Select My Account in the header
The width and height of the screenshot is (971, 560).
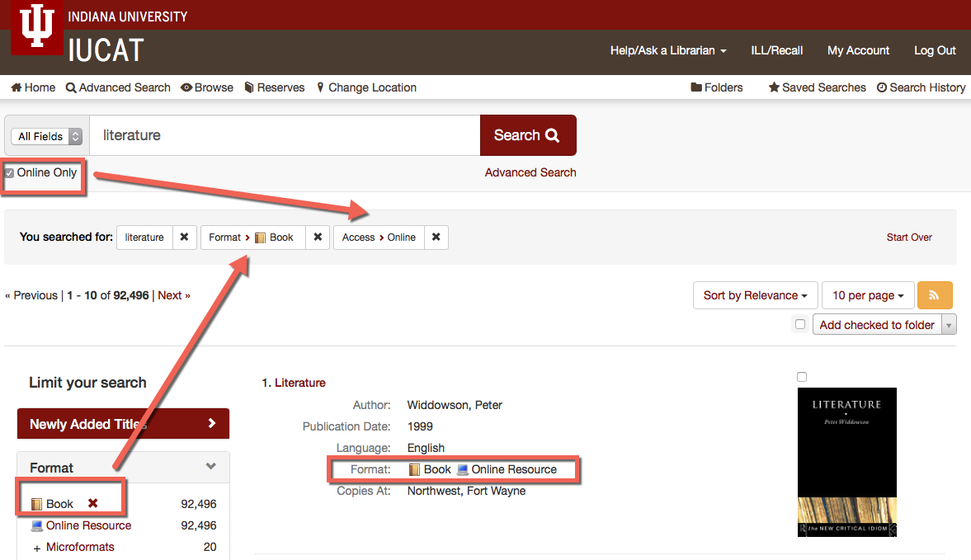click(x=858, y=50)
